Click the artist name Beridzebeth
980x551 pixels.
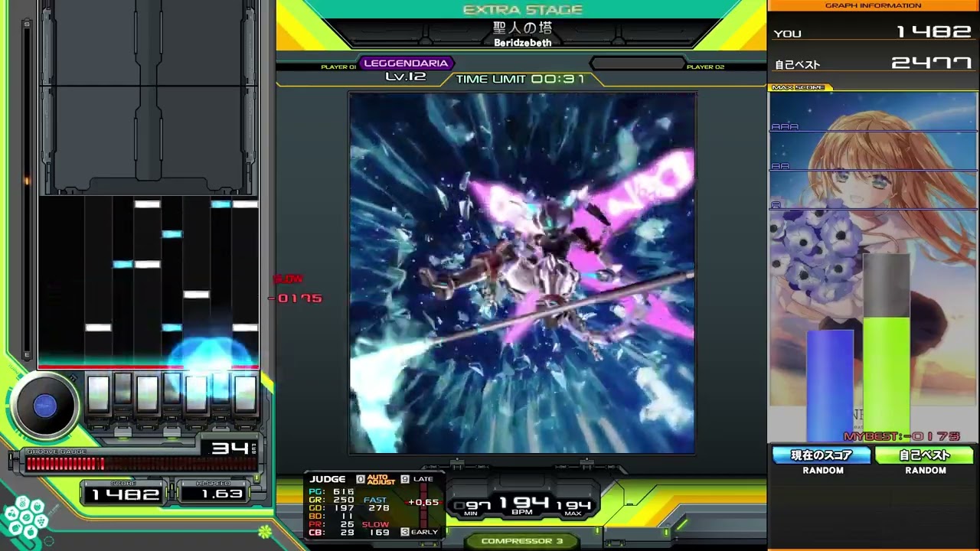click(x=523, y=43)
